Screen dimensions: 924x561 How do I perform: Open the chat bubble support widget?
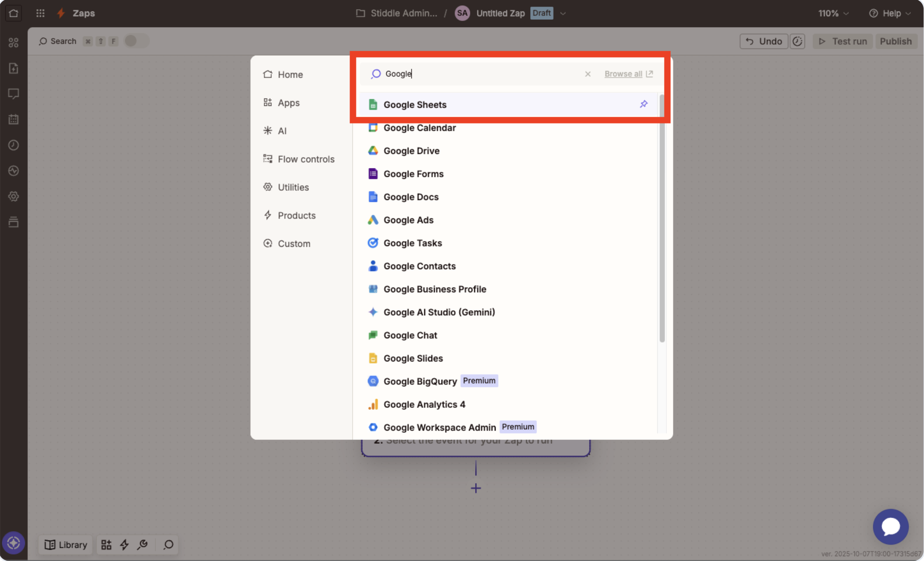[x=890, y=526]
